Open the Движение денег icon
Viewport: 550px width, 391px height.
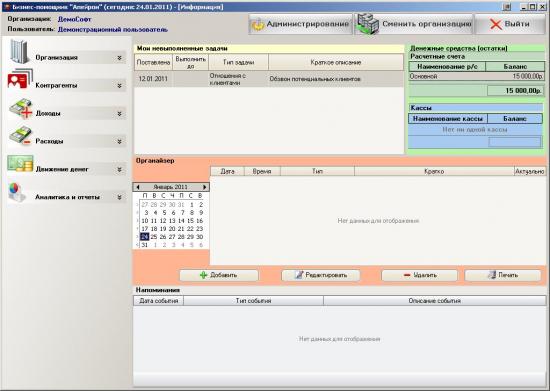click(x=20, y=164)
